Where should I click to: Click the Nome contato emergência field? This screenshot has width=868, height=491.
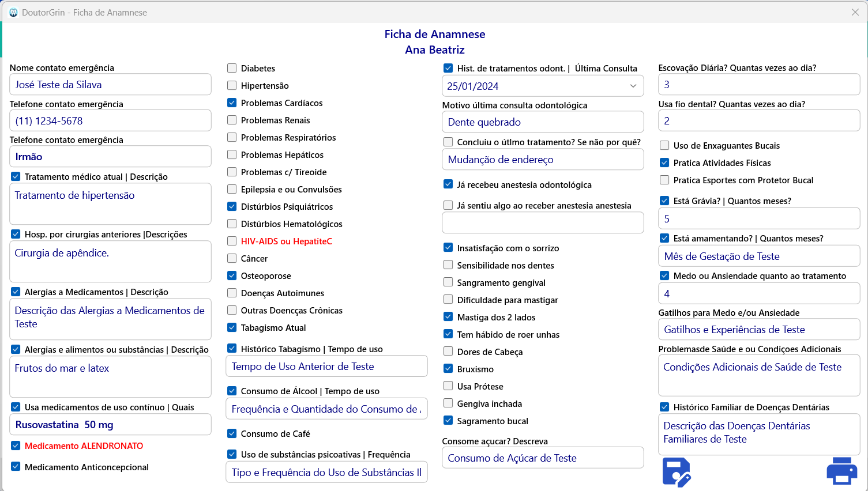coord(110,84)
